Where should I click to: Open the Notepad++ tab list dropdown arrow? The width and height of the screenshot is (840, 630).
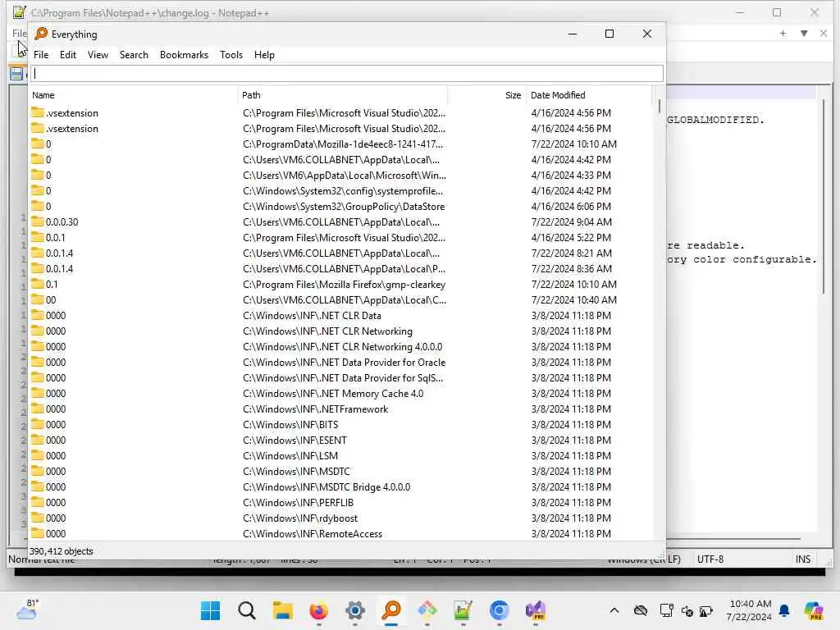pos(804,33)
